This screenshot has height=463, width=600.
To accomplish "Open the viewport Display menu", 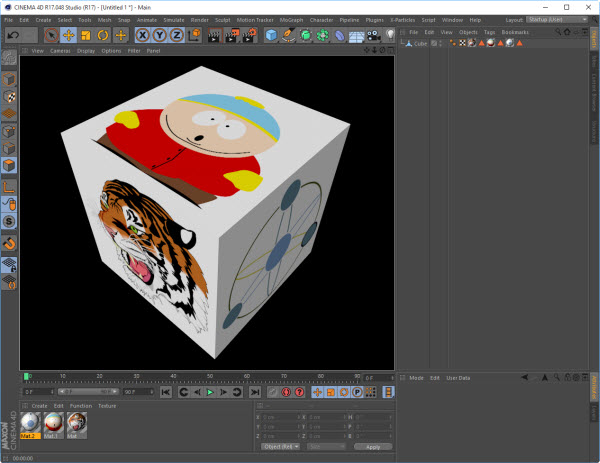I will 86,51.
